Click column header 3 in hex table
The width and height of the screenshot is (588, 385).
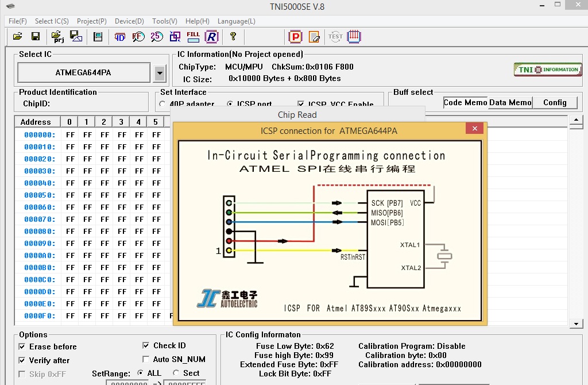click(x=121, y=122)
